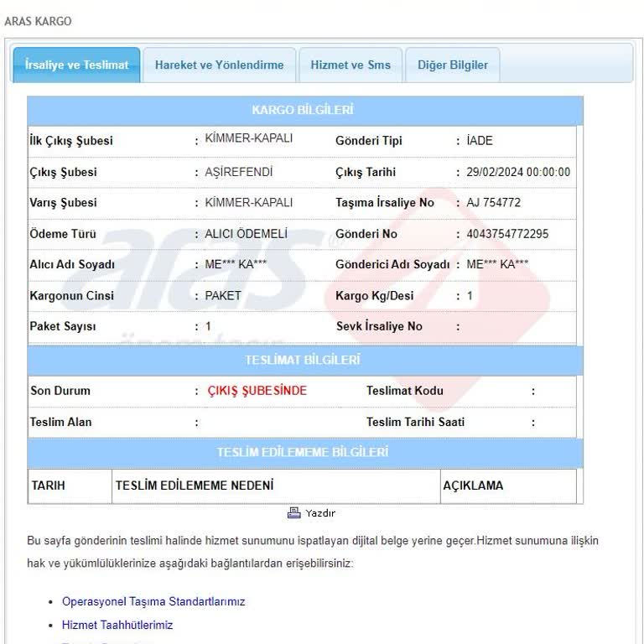
Task: Select the Kargo Kg/Desi value 1
Action: pos(470,296)
